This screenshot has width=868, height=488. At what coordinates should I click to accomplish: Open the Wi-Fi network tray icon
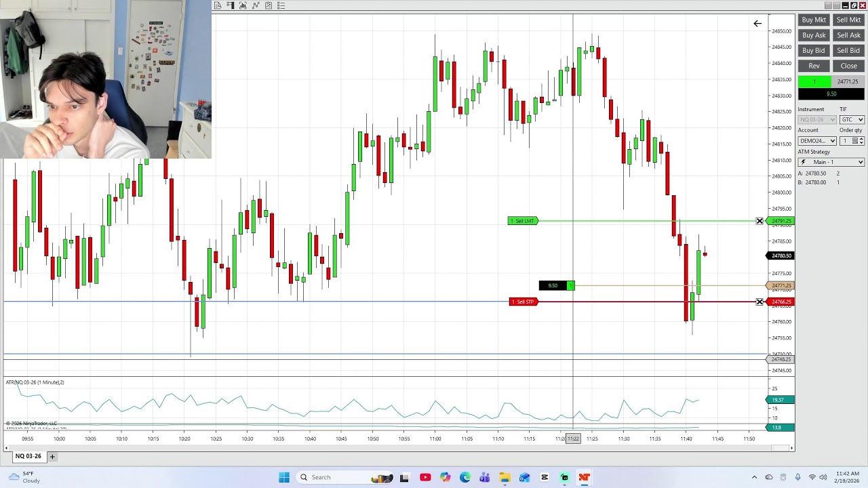point(812,477)
